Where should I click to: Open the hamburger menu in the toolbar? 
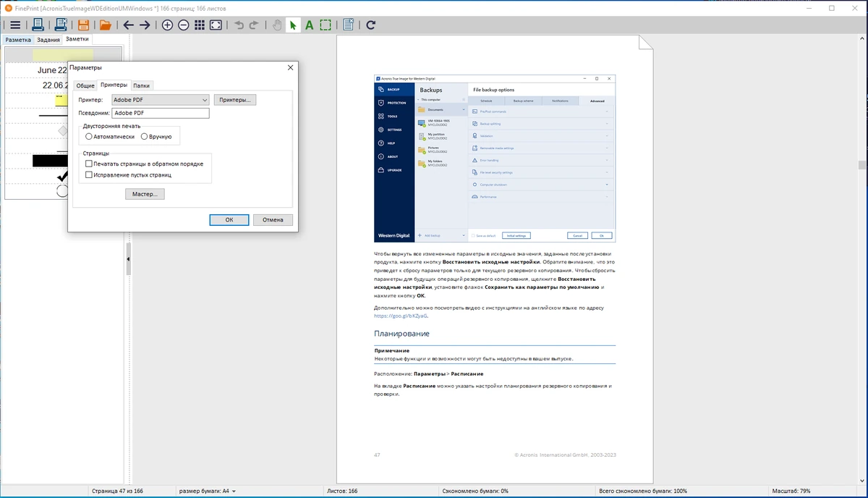pos(14,25)
